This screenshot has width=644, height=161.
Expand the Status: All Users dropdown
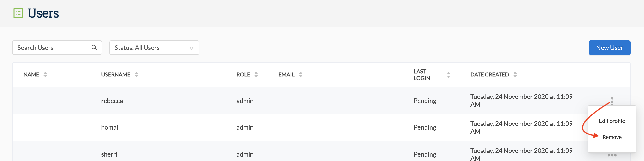154,47
